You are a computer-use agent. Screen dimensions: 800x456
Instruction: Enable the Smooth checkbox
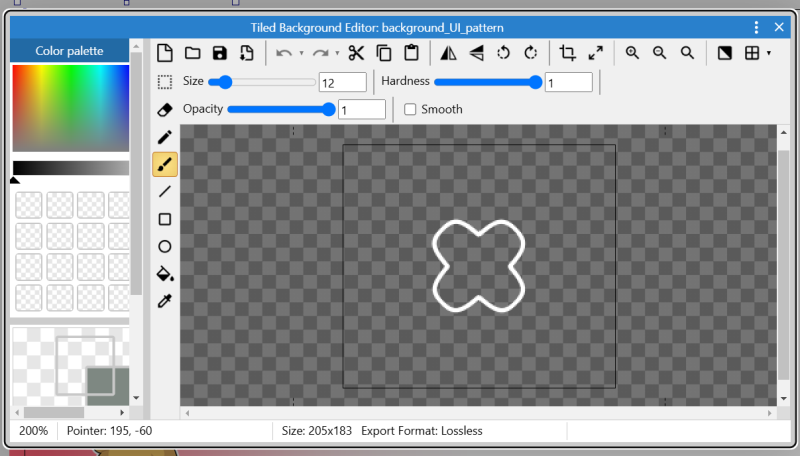[x=410, y=109]
